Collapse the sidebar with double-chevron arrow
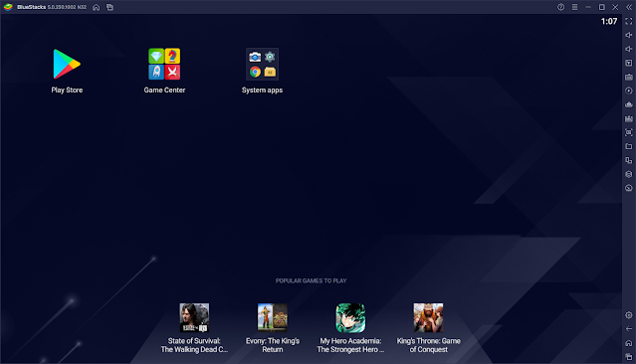 click(x=629, y=7)
